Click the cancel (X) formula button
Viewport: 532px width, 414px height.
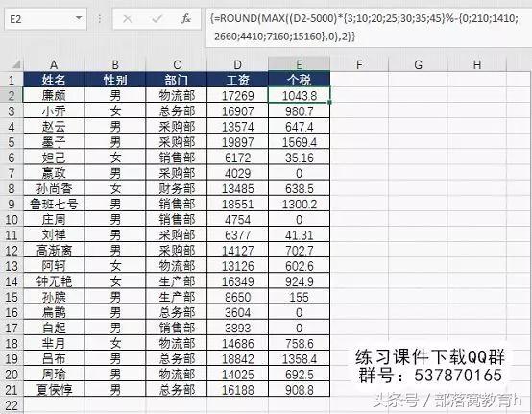click(127, 19)
